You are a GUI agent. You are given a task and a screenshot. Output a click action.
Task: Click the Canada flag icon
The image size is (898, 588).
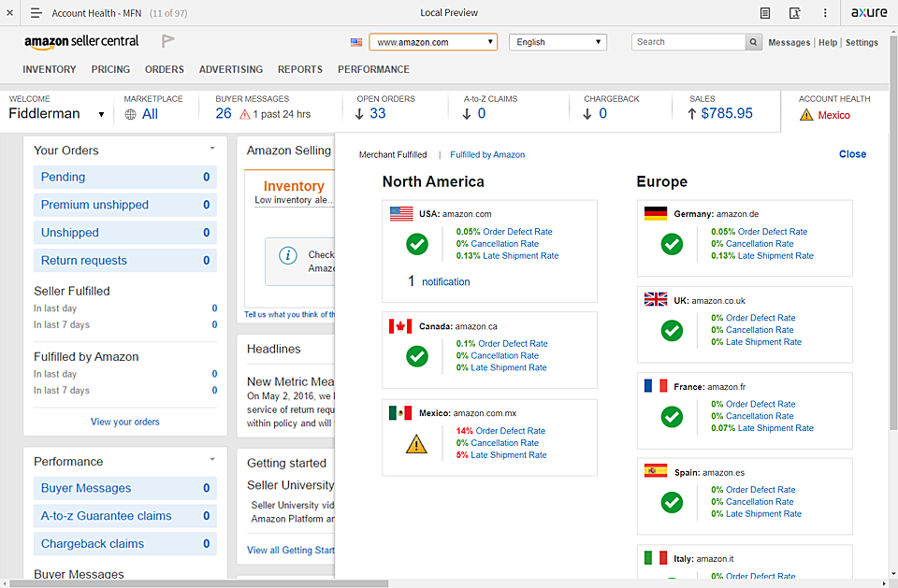point(400,326)
